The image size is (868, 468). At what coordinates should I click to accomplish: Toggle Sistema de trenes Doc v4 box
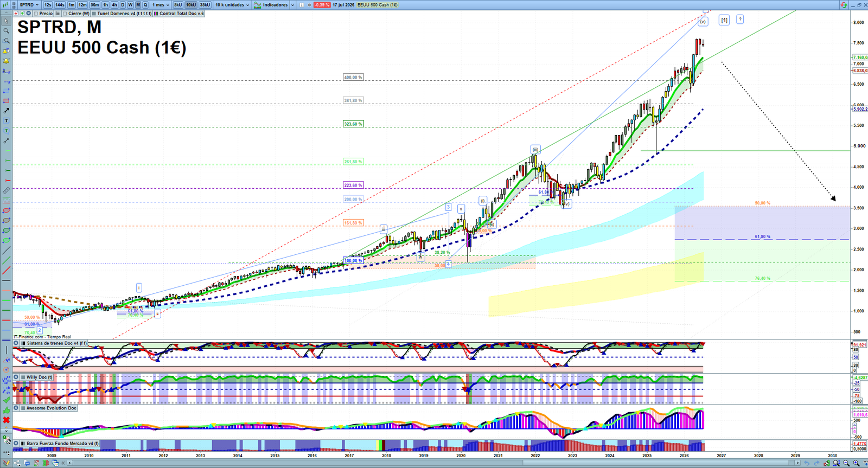[x=23, y=343]
